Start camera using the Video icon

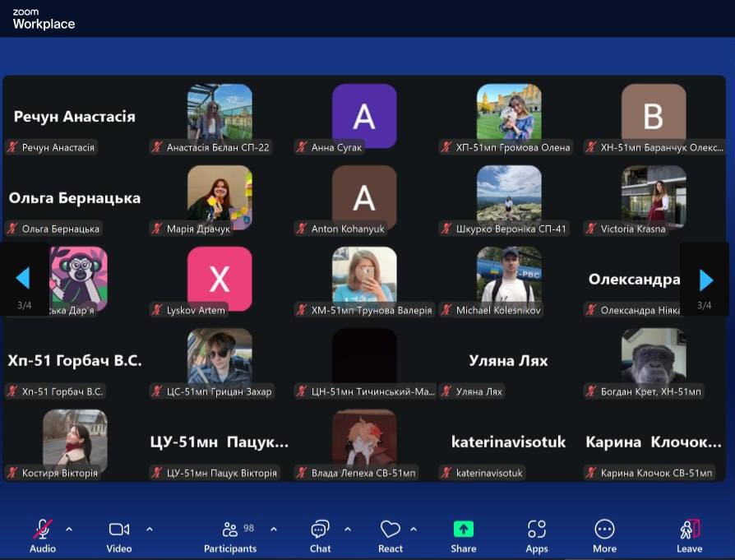(x=119, y=530)
